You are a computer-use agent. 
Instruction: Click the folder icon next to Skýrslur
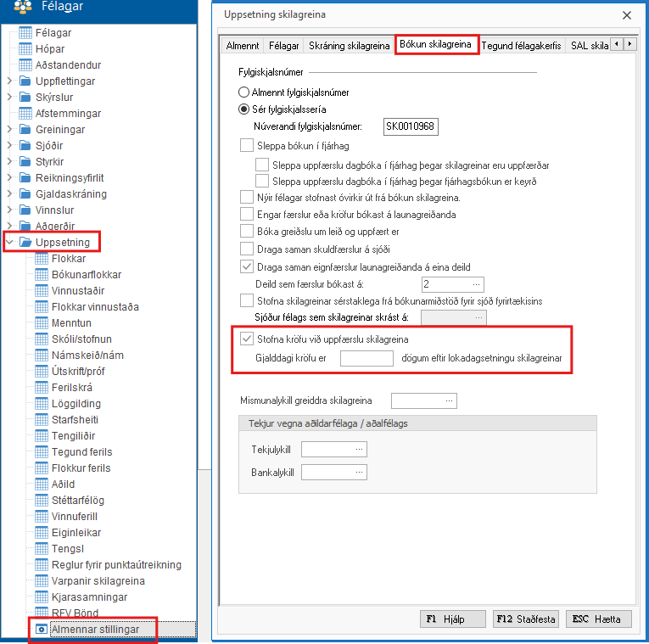tap(25, 98)
